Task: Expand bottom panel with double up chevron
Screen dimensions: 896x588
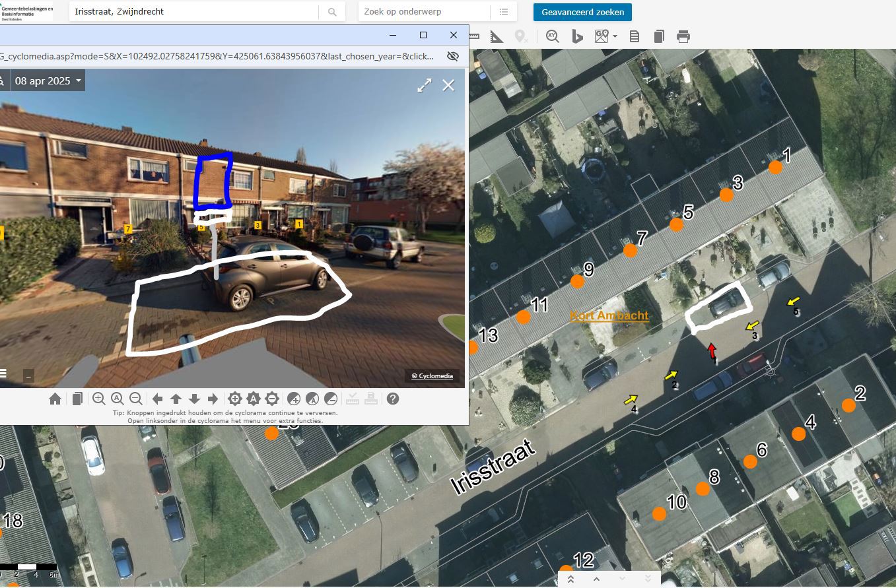Action: tap(571, 579)
